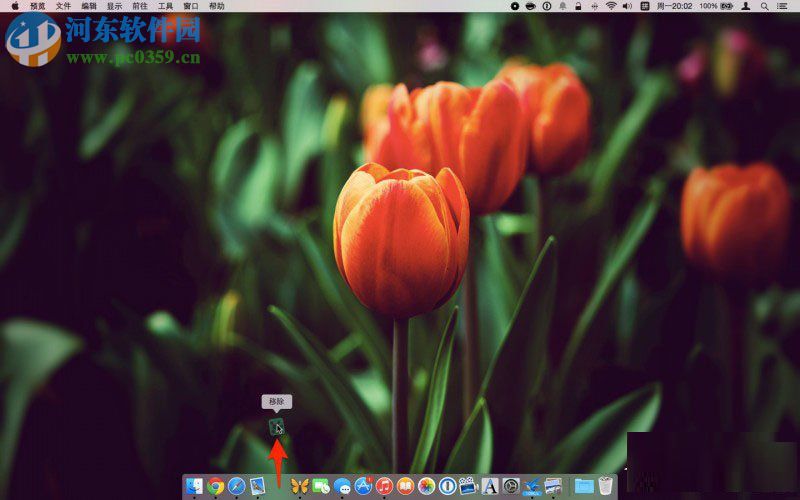Click the 周一 20:02 clock
800x500 pixels.
pyautogui.click(x=674, y=6)
